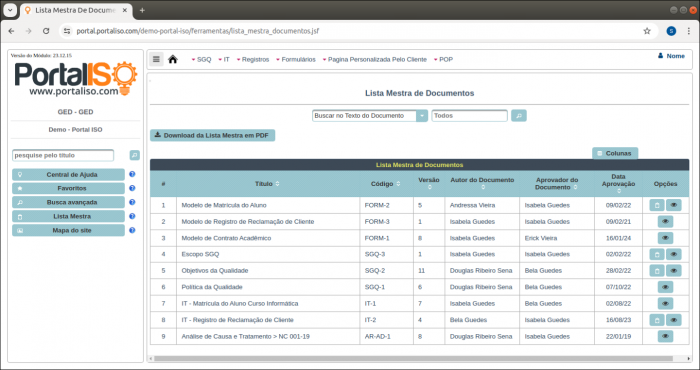This screenshot has height=370, width=700.
Task: Go to the home page icon
Action: click(x=173, y=59)
